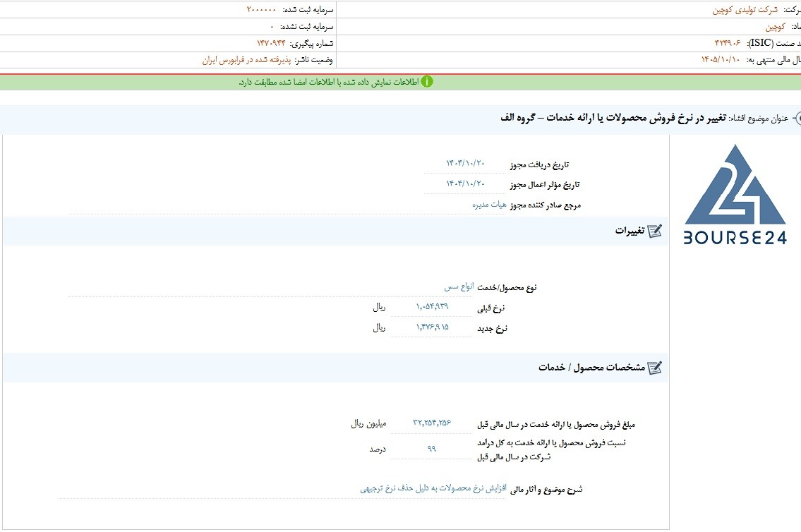The image size is (801, 532).
Task: Select the tracking number value beside شماره پیگیری
Action: [271, 44]
